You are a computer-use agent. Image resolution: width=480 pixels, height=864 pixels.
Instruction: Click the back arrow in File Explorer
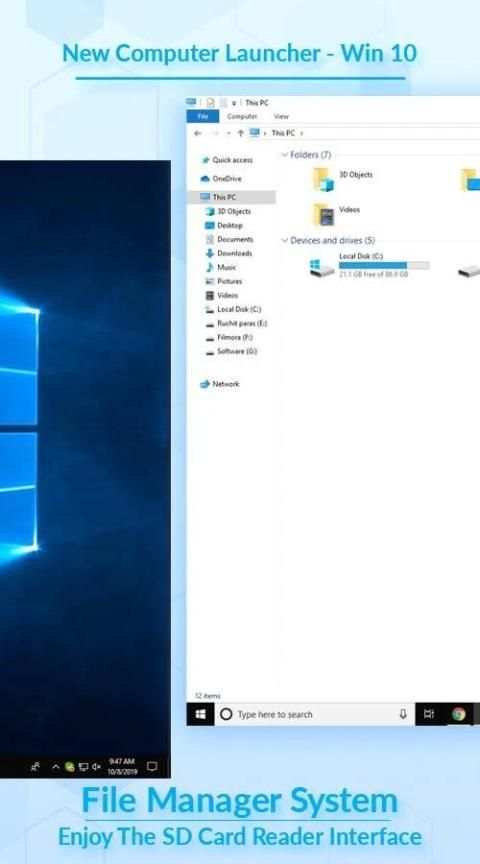198,133
